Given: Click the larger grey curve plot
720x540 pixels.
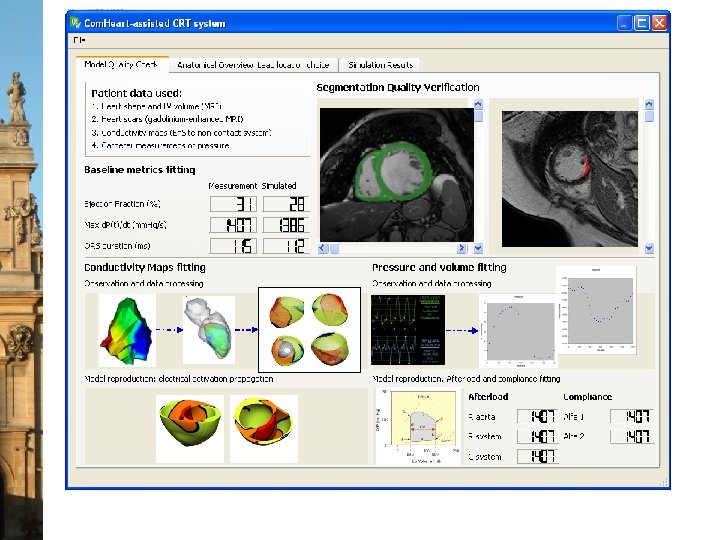Looking at the screenshot, I should (x=596, y=310).
